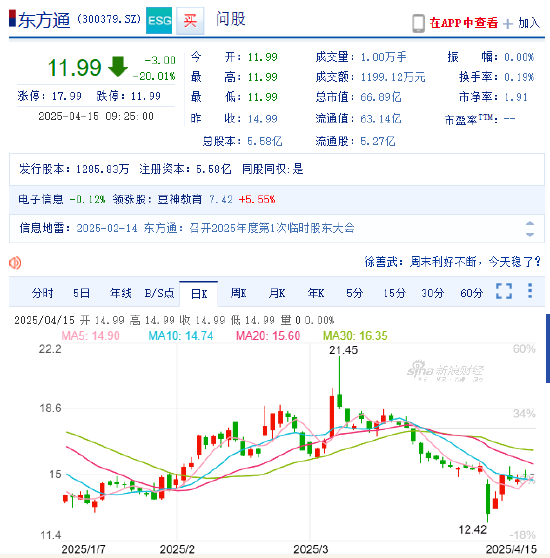This screenshot has width=550, height=558.
Task: Switch to the 30分 minute chart
Action: (433, 293)
